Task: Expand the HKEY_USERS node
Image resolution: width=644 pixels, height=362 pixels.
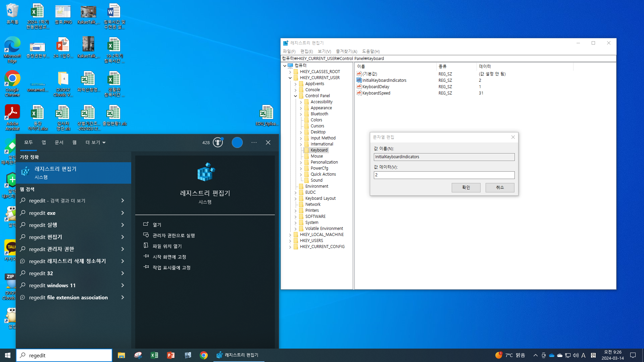Action: tap(290, 241)
